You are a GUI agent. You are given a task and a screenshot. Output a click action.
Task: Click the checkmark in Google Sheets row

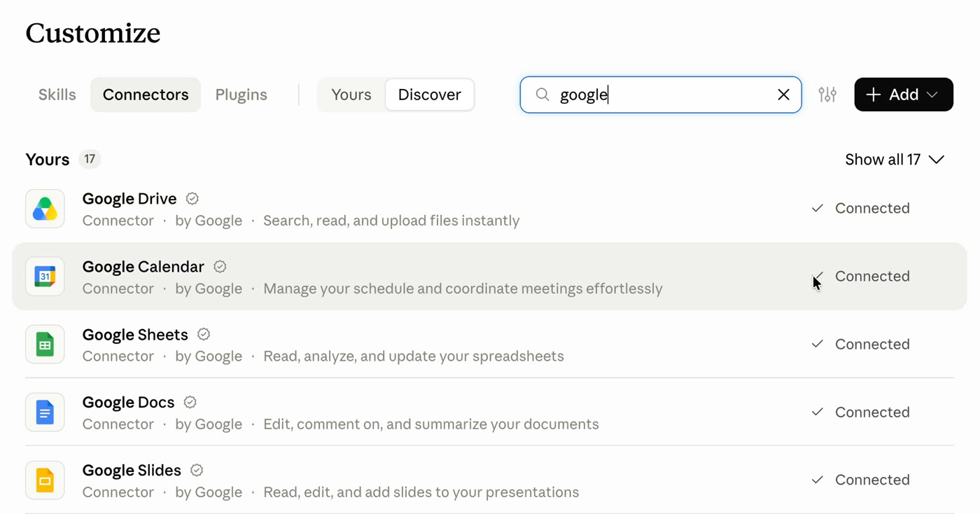817,344
